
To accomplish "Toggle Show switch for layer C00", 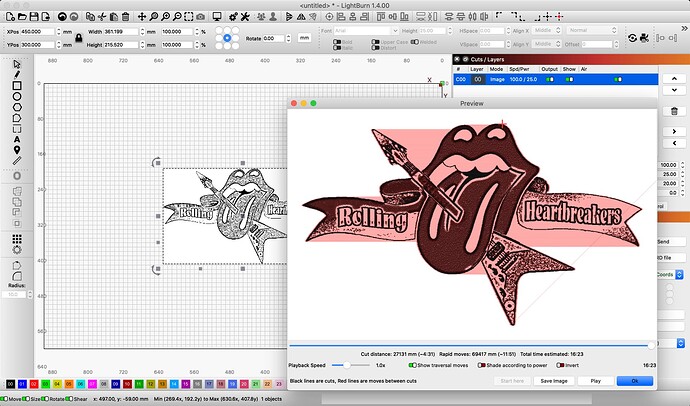I will 569,80.
